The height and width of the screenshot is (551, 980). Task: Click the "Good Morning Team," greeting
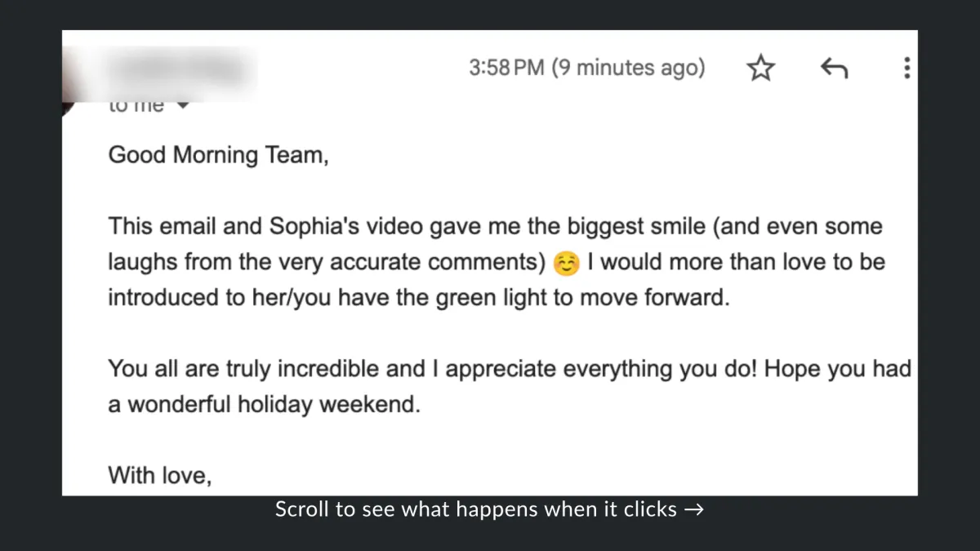coord(218,155)
